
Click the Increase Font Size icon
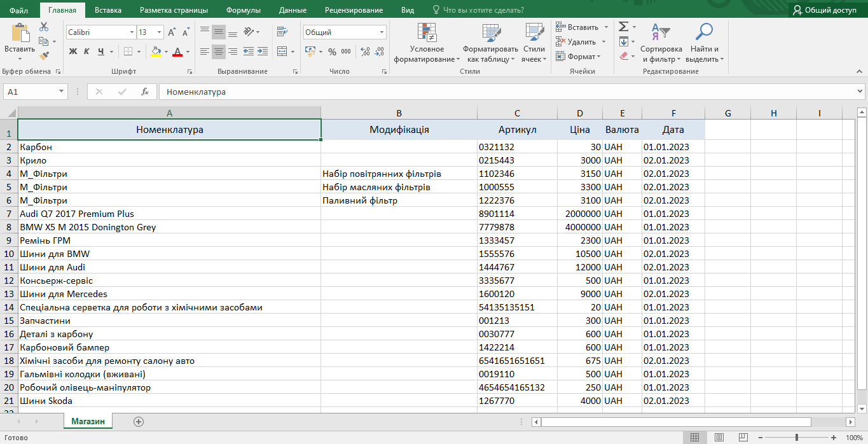click(172, 32)
